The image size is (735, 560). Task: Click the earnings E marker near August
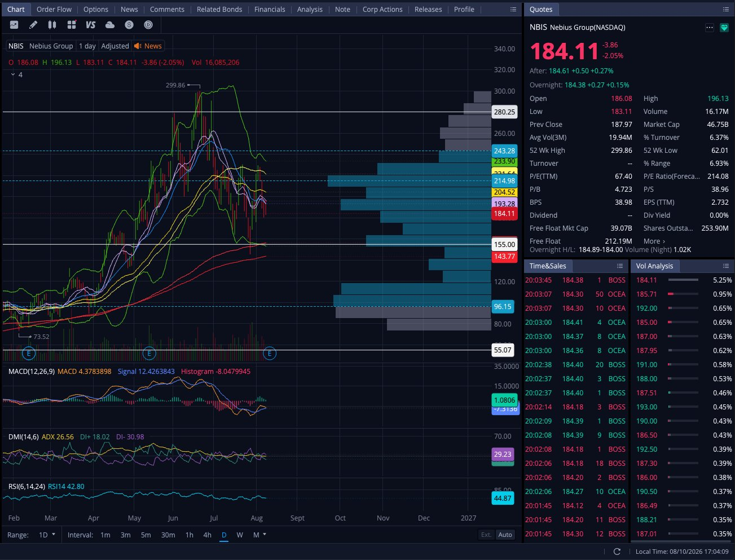tap(270, 354)
